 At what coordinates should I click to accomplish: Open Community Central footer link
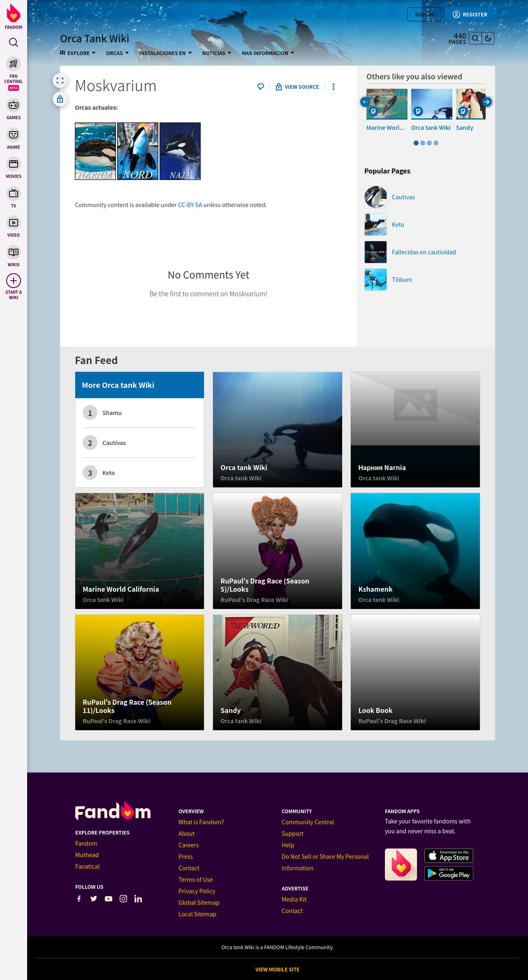coord(308,822)
